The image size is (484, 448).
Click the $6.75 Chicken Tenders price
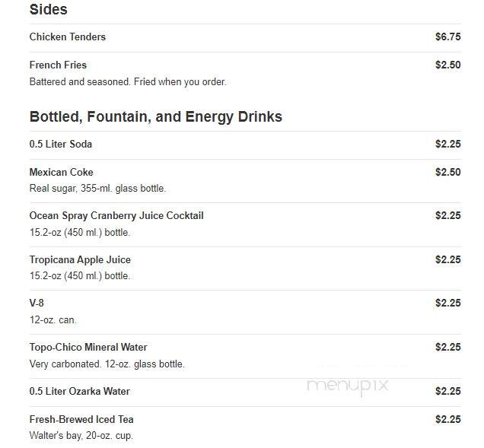tap(448, 37)
